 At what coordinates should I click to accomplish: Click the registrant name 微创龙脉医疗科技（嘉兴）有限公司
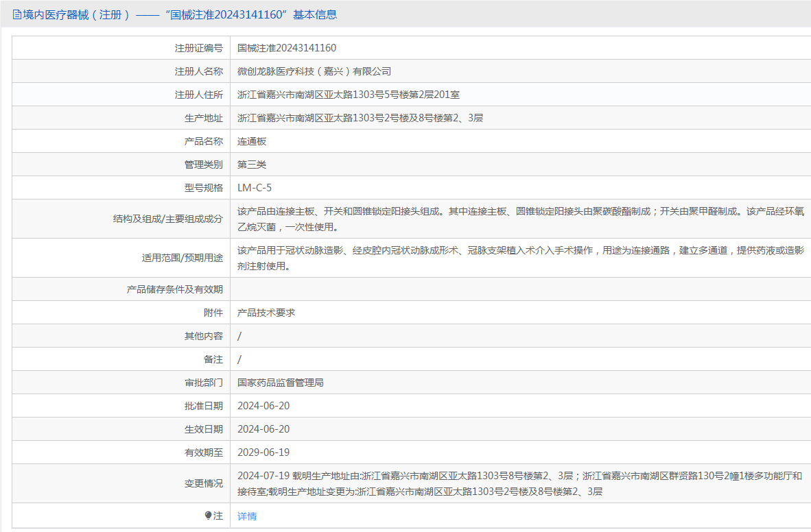[314, 71]
